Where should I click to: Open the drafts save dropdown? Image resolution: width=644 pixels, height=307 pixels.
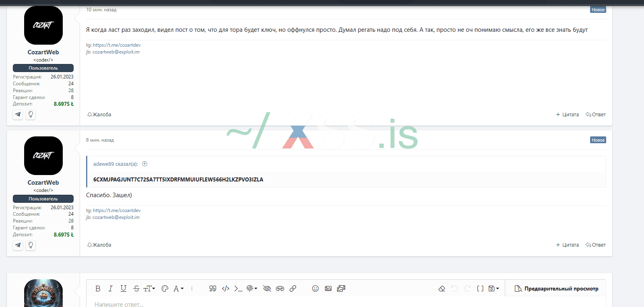(x=494, y=288)
